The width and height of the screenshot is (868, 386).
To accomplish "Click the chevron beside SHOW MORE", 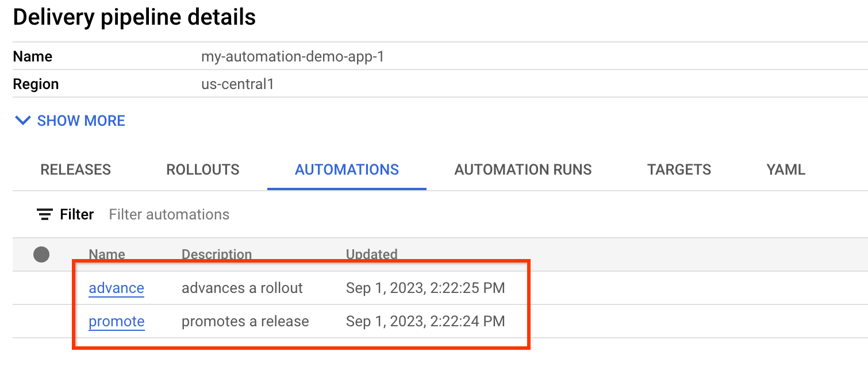I will (x=22, y=121).
